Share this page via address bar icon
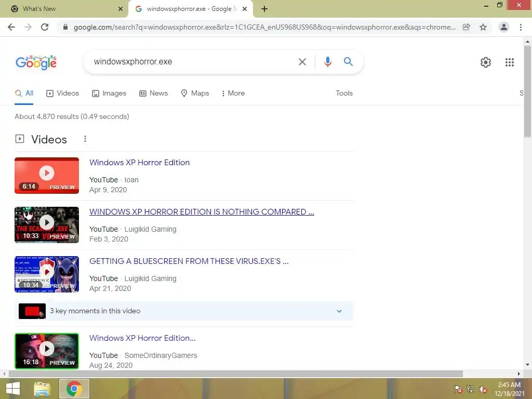 [467, 27]
